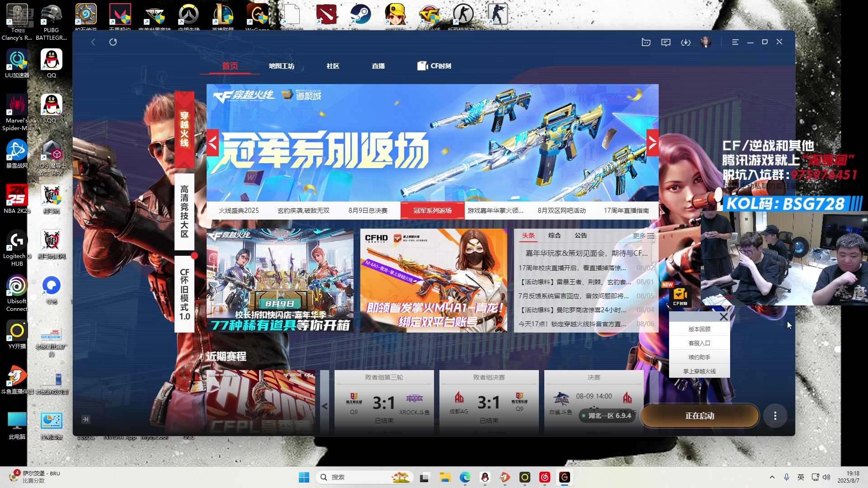
Task: Choose 续约助手 in the side menu
Action: [699, 357]
